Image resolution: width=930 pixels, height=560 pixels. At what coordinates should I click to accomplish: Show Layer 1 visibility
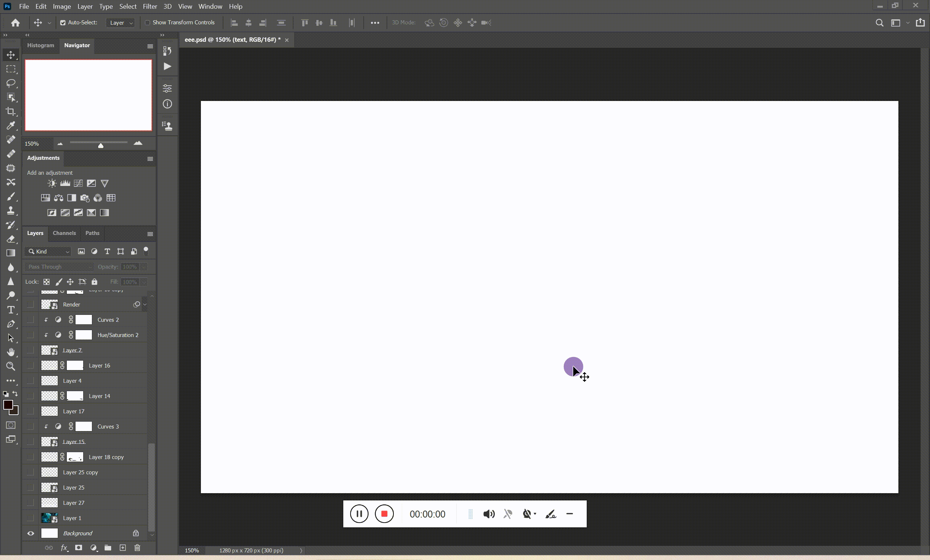[x=31, y=518]
